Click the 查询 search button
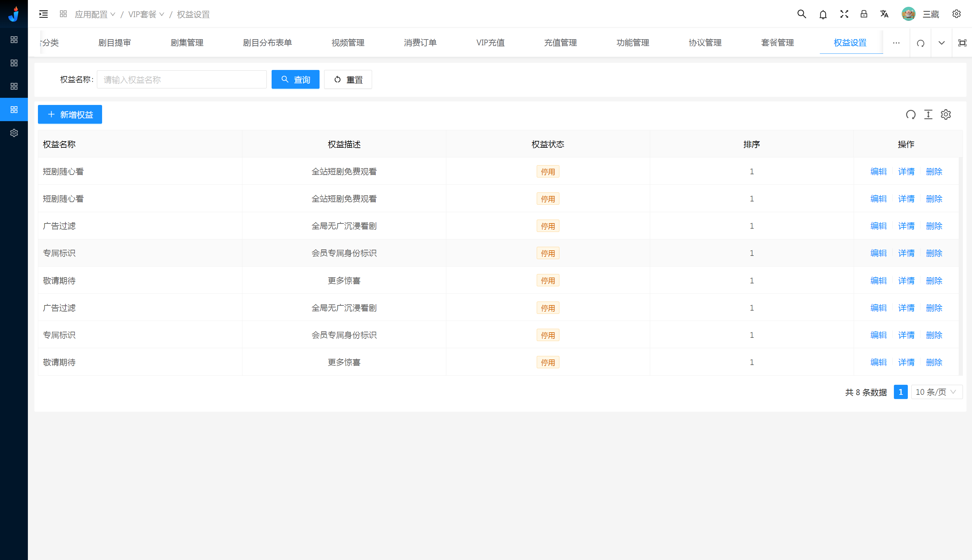972x560 pixels. 295,80
